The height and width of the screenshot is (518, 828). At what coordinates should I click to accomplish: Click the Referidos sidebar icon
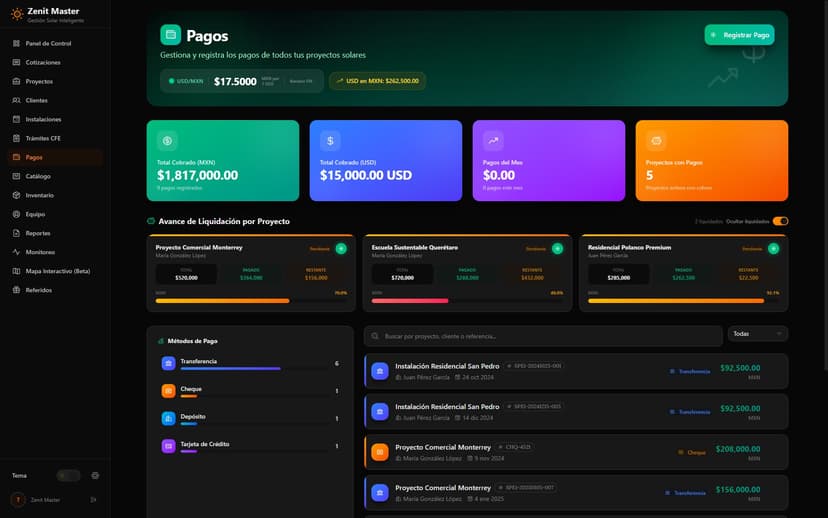16,290
